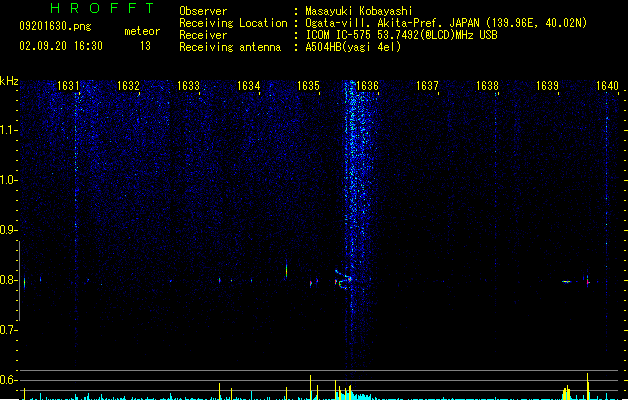
Task: Click the 1631 time axis marker
Action: [68, 86]
